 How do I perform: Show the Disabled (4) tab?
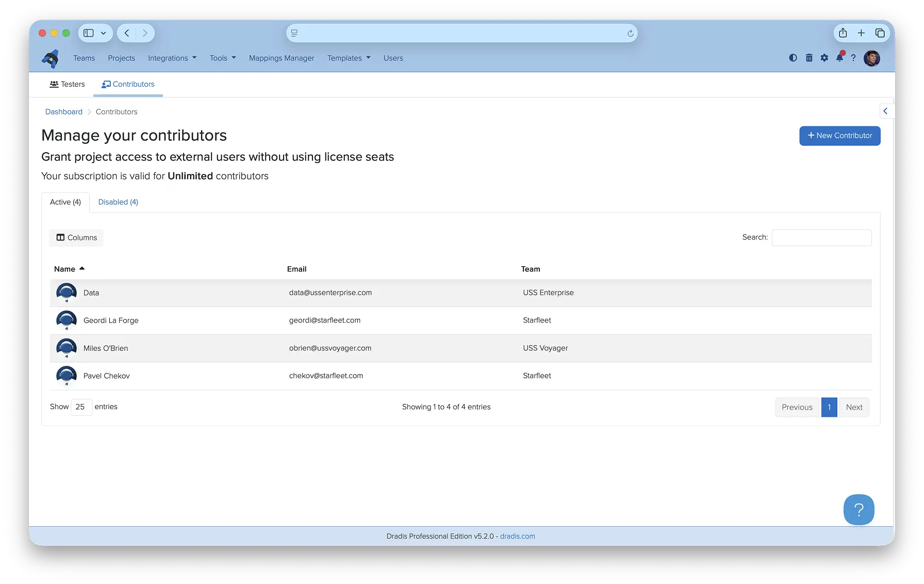pos(118,202)
